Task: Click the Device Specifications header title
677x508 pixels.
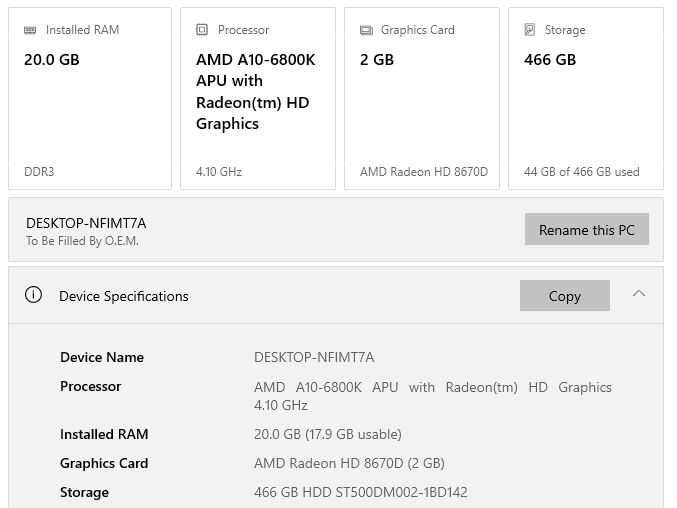Action: click(124, 296)
